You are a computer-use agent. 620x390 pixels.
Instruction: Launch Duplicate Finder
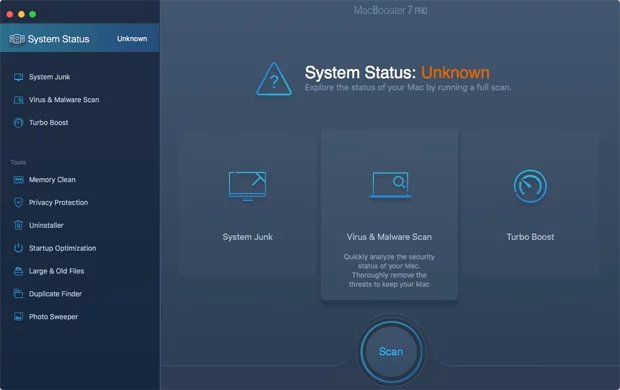coord(55,294)
